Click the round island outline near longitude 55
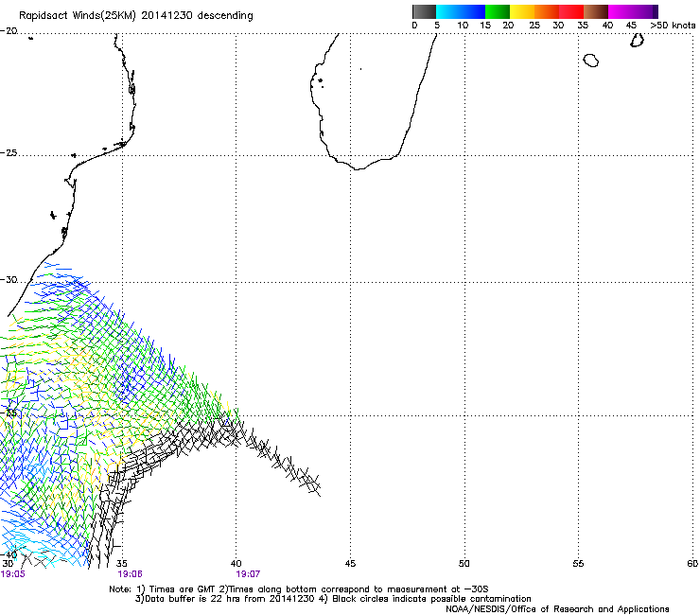The width and height of the screenshot is (700, 615). point(591,61)
